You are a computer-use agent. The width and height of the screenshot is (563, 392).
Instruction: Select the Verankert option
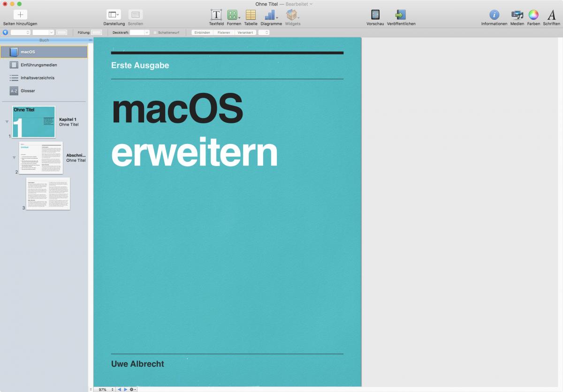tap(245, 32)
